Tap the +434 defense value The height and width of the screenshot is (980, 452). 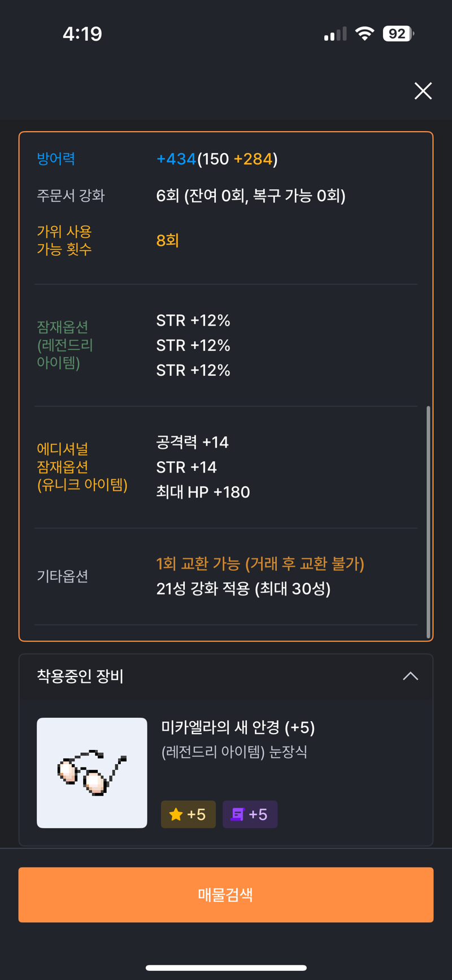pos(176,159)
